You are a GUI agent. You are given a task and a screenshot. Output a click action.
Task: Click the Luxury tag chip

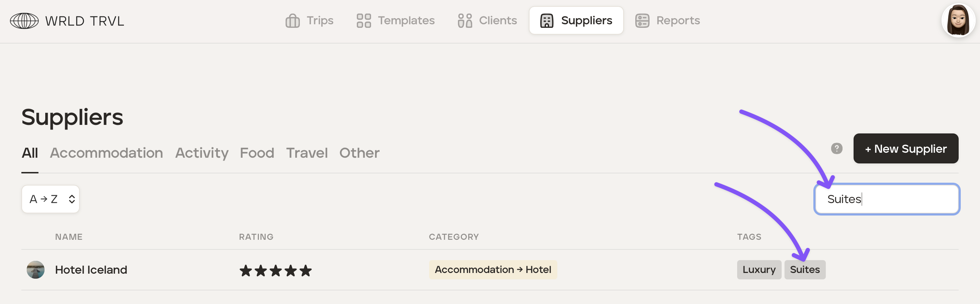759,270
